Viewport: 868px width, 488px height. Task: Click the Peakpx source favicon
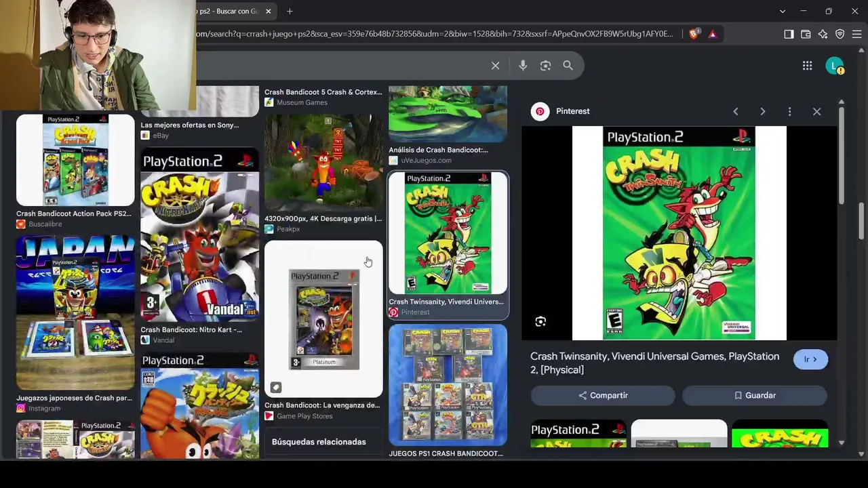(x=269, y=229)
